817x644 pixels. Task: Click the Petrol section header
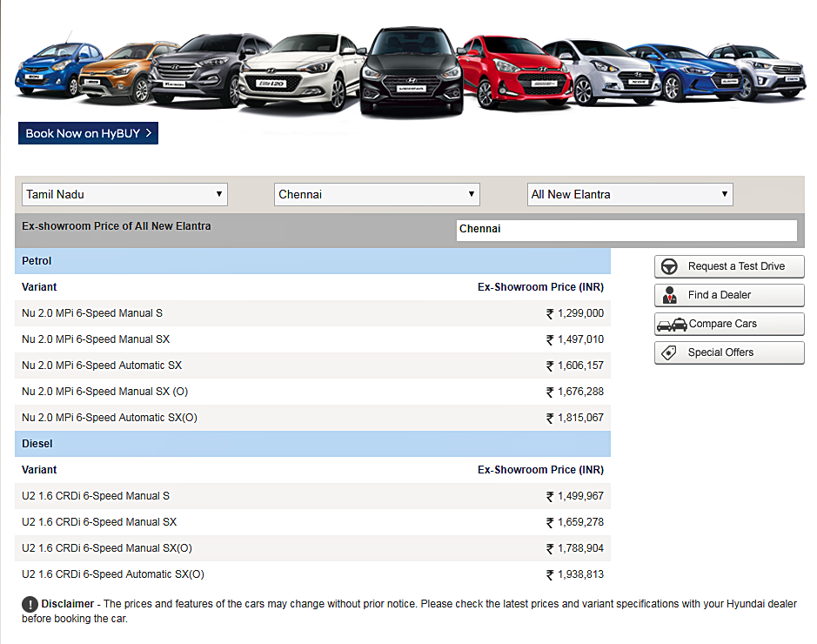tap(312, 261)
